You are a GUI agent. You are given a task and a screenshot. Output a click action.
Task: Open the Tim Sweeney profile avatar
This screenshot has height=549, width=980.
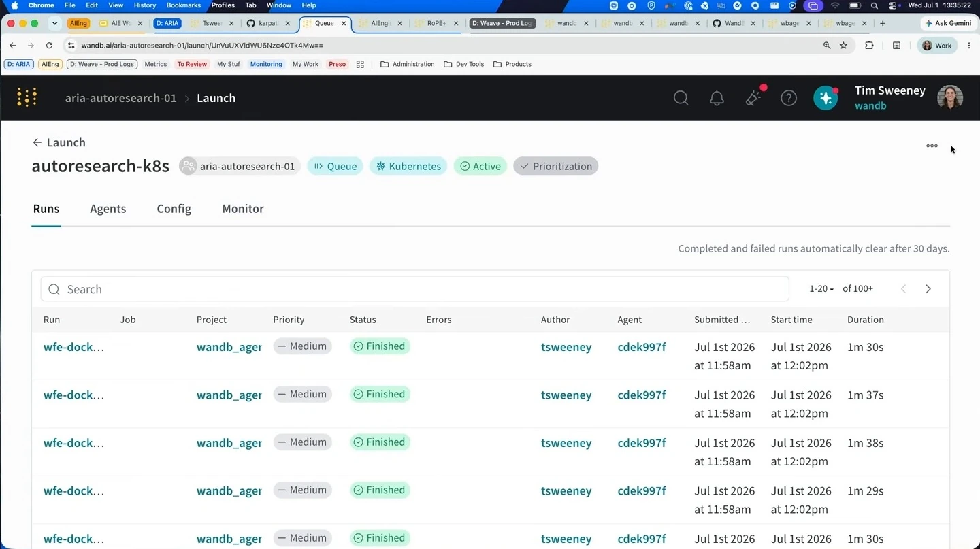[x=950, y=98]
